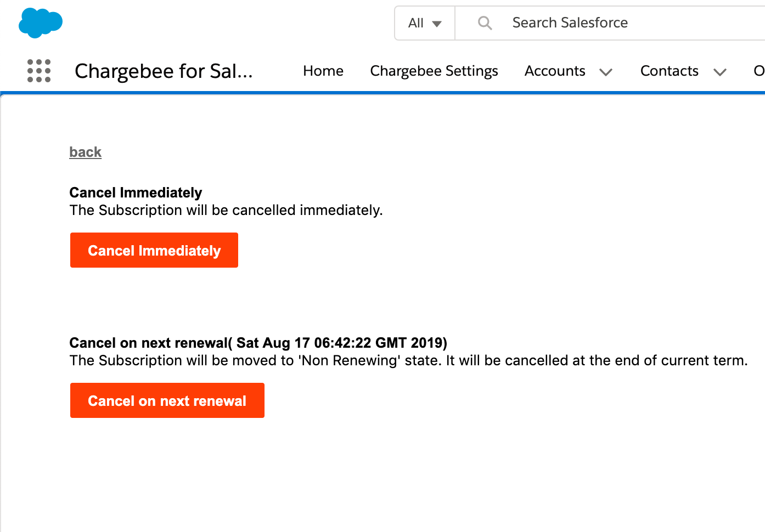Viewport: 765px width, 532px height.
Task: Click the 'Chargebee for Sal...' app name
Action: click(x=164, y=71)
